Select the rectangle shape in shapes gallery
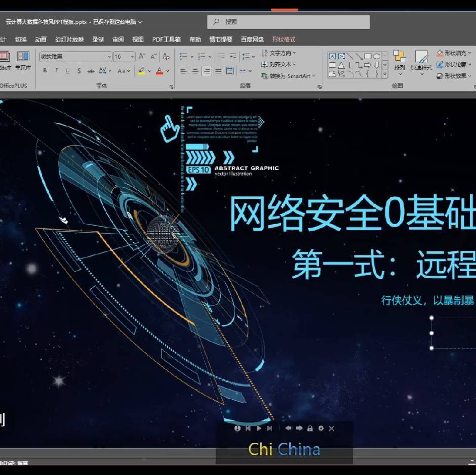The width and height of the screenshot is (476, 475). 368,57
